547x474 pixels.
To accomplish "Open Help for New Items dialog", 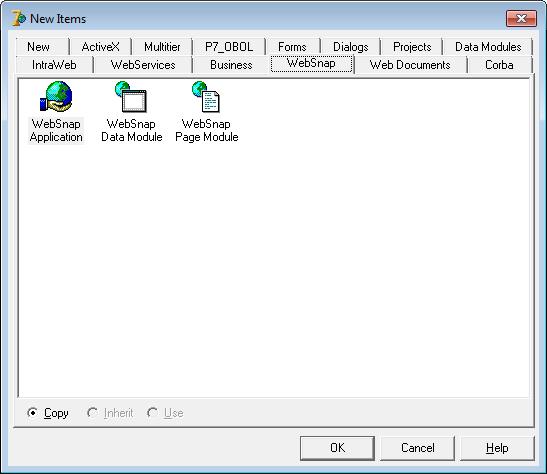I will click(497, 448).
